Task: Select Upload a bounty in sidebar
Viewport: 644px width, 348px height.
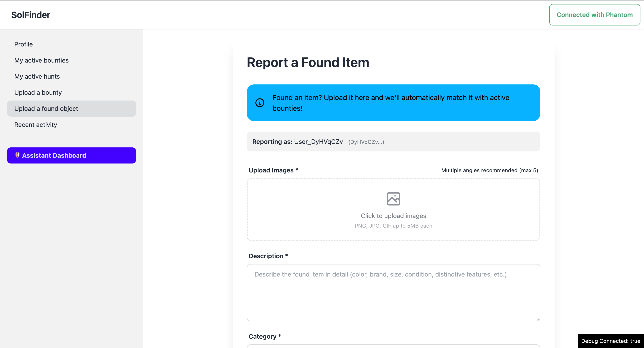Action: 38,93
